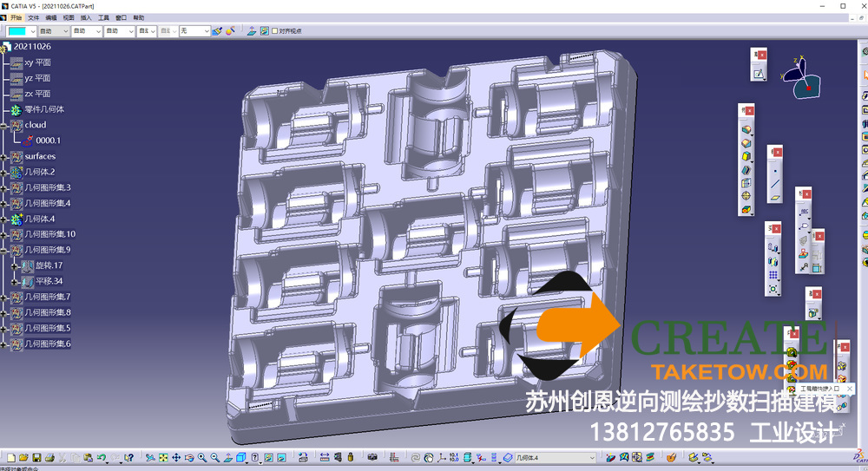
Task: Click the camera capture icon
Action: pyautogui.click(x=373, y=457)
